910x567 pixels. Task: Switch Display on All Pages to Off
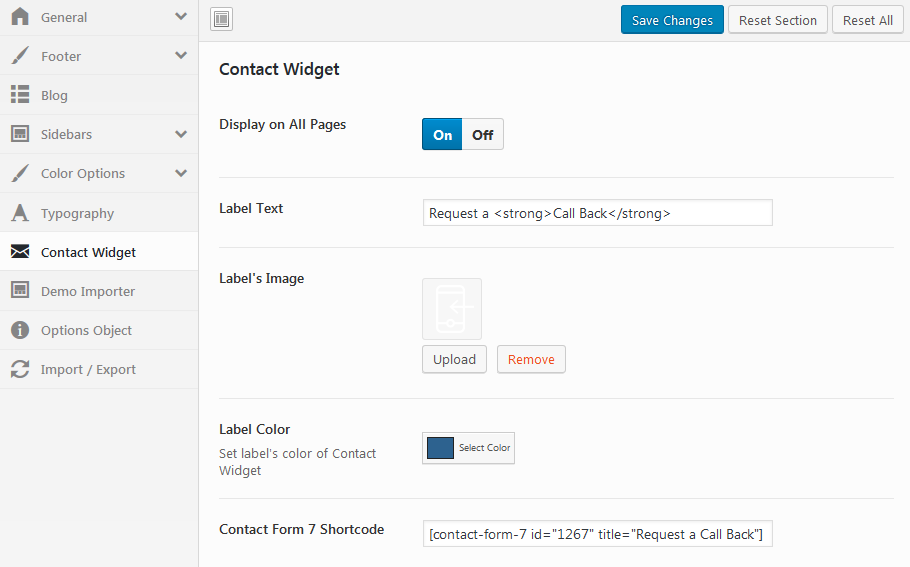483,135
